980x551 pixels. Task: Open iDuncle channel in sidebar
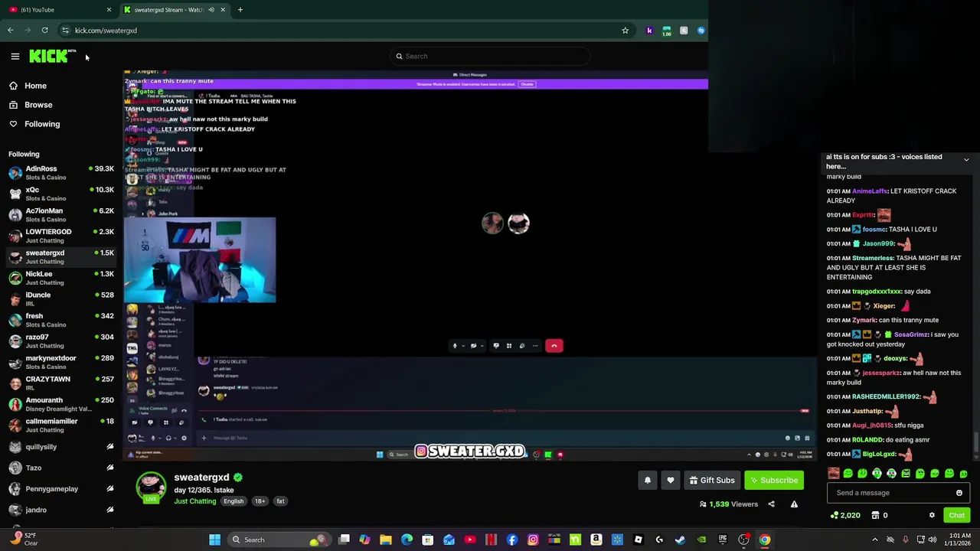click(61, 299)
